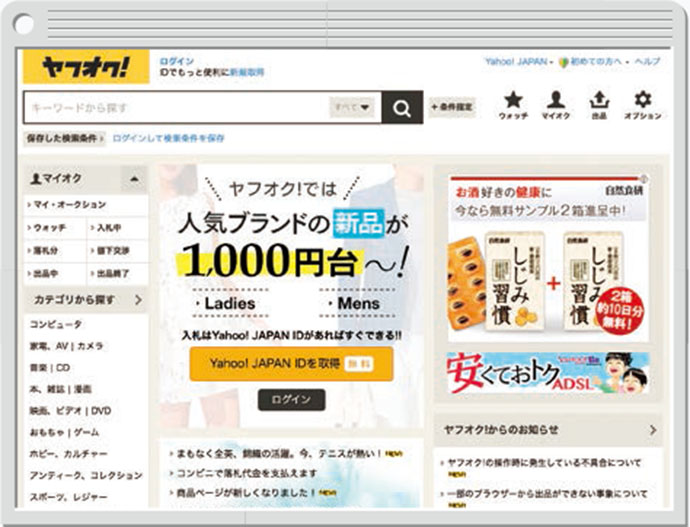Click the magnifying glass search button
This screenshot has width=690, height=527.
tap(402, 108)
